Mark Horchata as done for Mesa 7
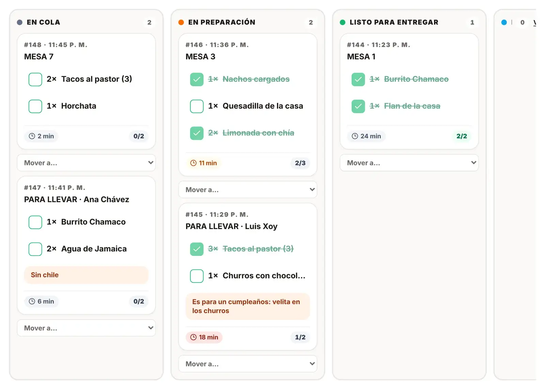Viewport: 545px width, 392px height. (x=35, y=106)
